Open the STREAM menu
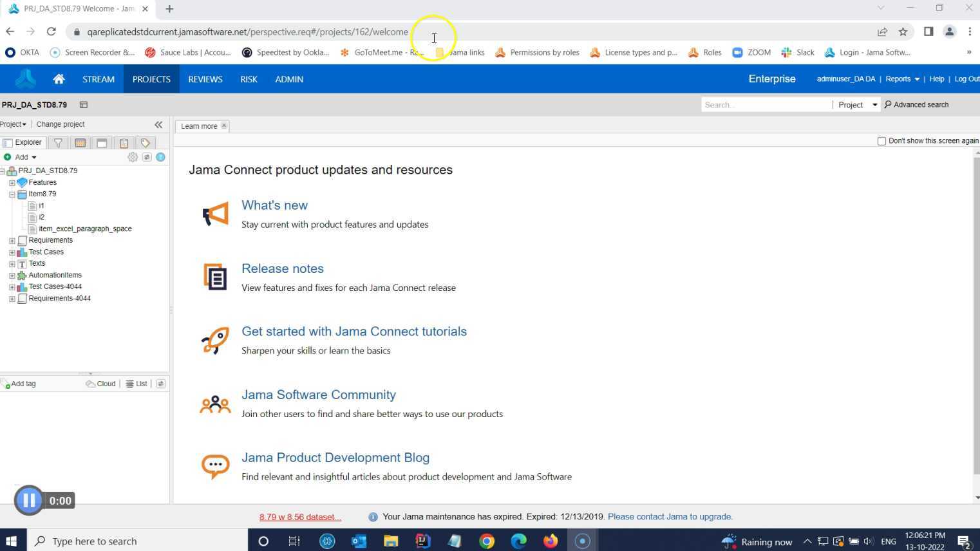The height and width of the screenshot is (551, 980). 99,79
